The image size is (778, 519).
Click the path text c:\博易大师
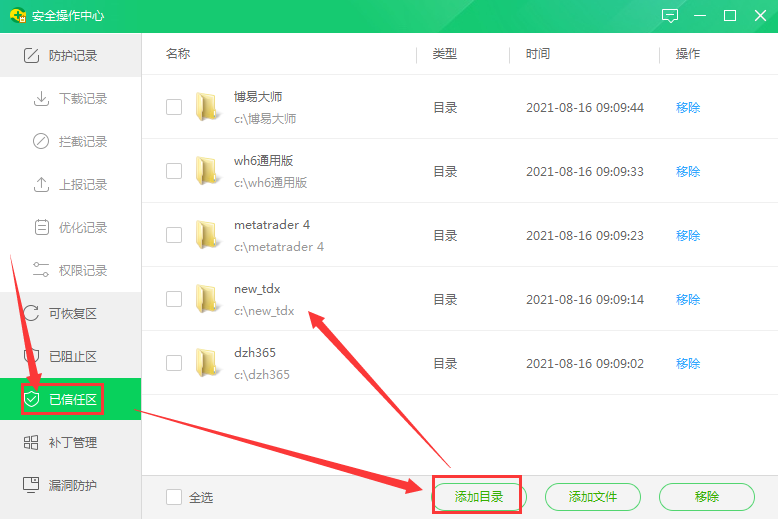[265, 119]
